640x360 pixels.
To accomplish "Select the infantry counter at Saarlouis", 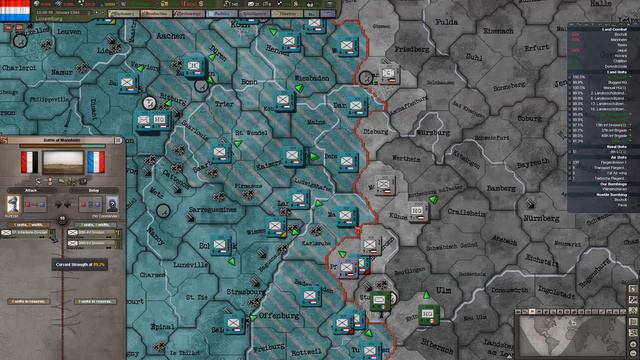I will tap(220, 153).
